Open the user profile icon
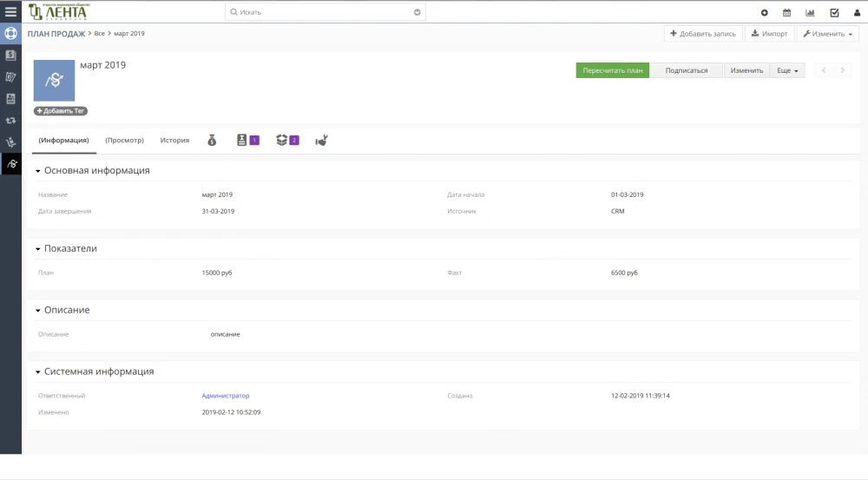Screen dimensions: 868x480 857,12
